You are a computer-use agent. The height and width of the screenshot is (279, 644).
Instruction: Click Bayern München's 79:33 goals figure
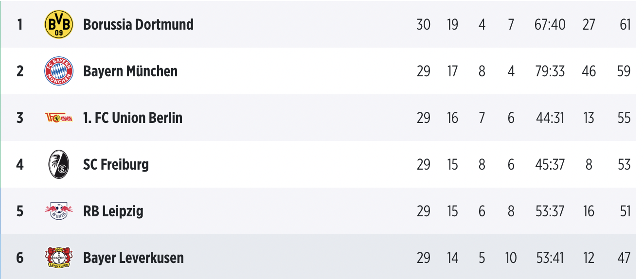(x=550, y=71)
